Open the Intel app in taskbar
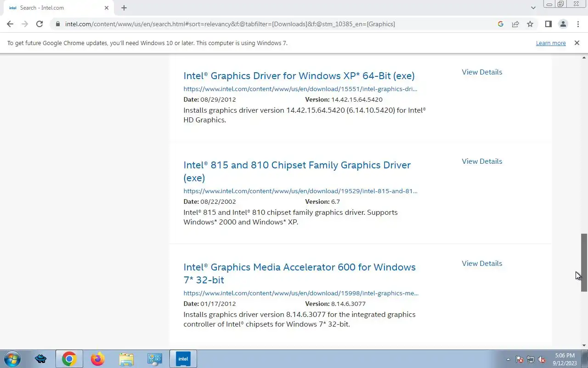The height and width of the screenshot is (368, 588). 183,359
